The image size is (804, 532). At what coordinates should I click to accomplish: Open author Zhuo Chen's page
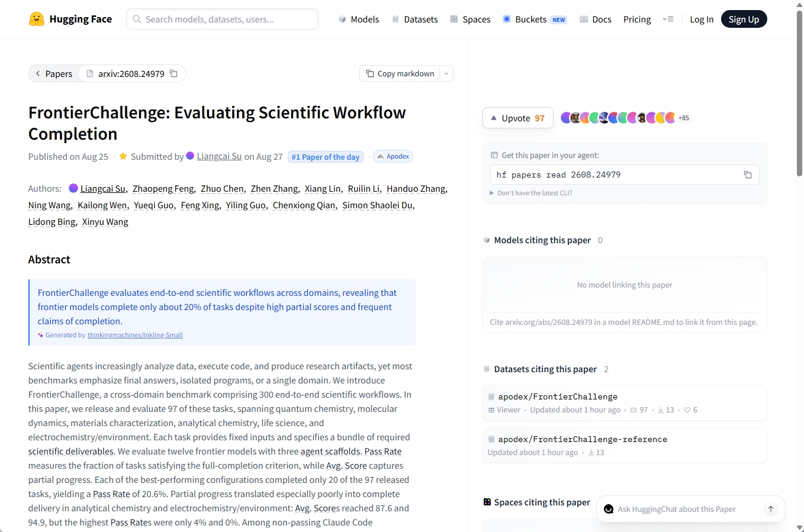click(222, 188)
